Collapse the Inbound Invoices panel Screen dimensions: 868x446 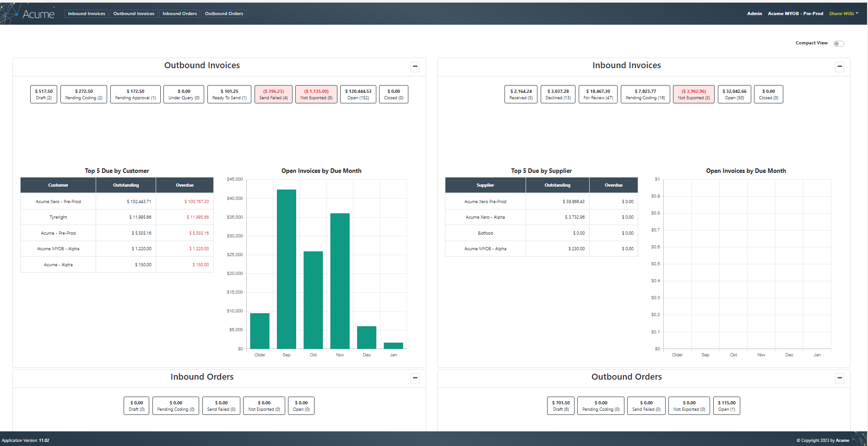tap(840, 67)
